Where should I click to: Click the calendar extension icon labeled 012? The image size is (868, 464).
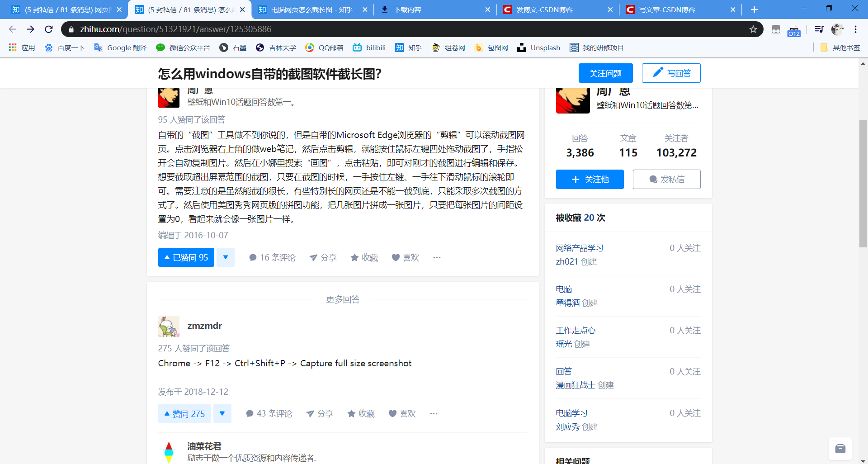click(794, 30)
